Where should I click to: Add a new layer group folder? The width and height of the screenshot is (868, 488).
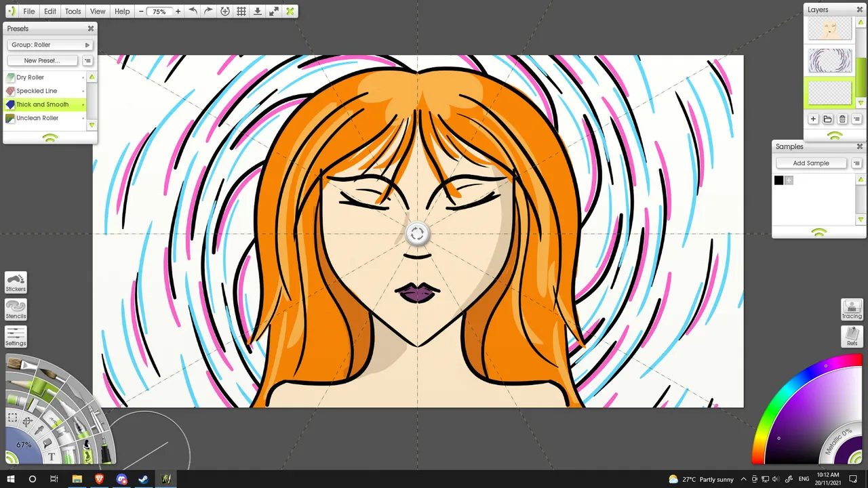828,119
